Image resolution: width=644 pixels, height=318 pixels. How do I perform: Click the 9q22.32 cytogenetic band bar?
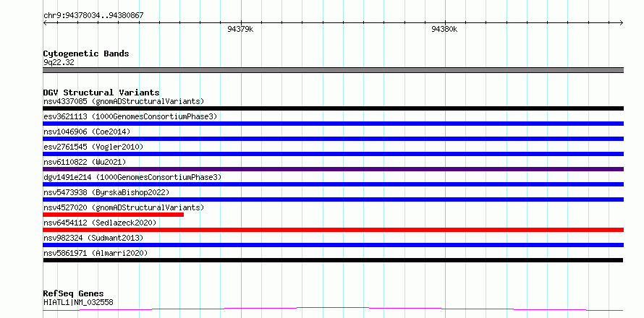coord(333,70)
